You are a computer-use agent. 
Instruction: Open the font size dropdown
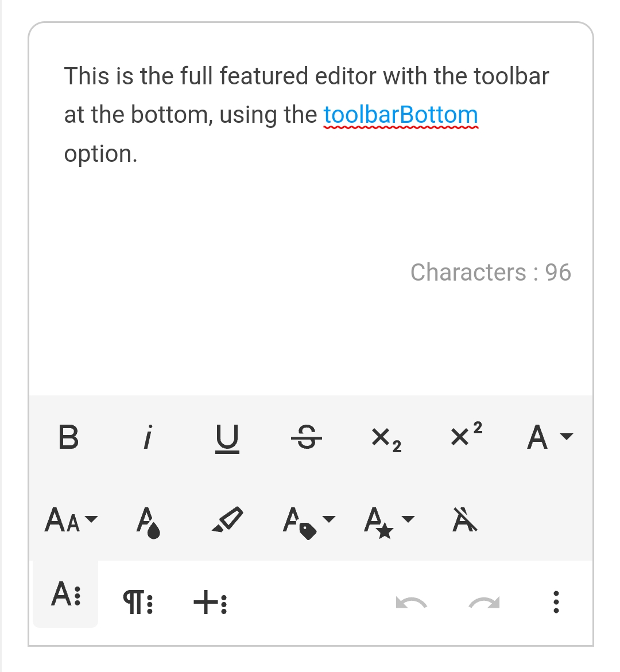click(71, 520)
